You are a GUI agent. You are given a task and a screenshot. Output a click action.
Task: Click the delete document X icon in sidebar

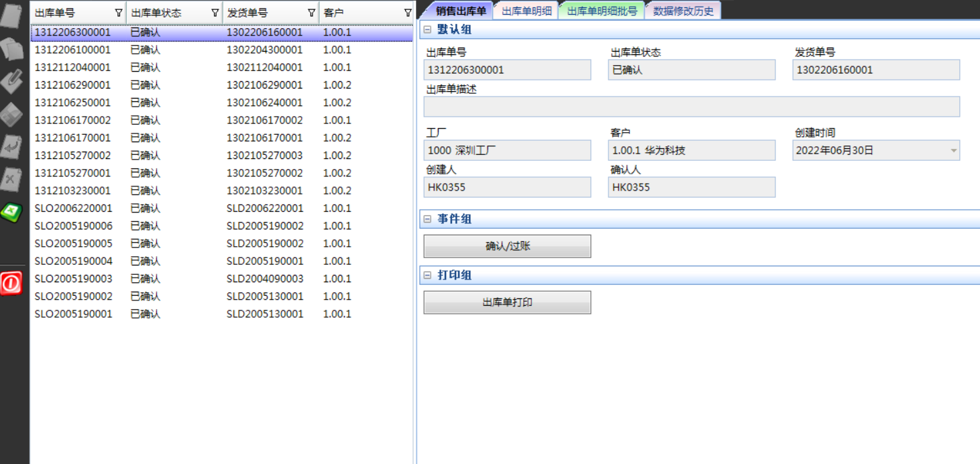[11, 179]
